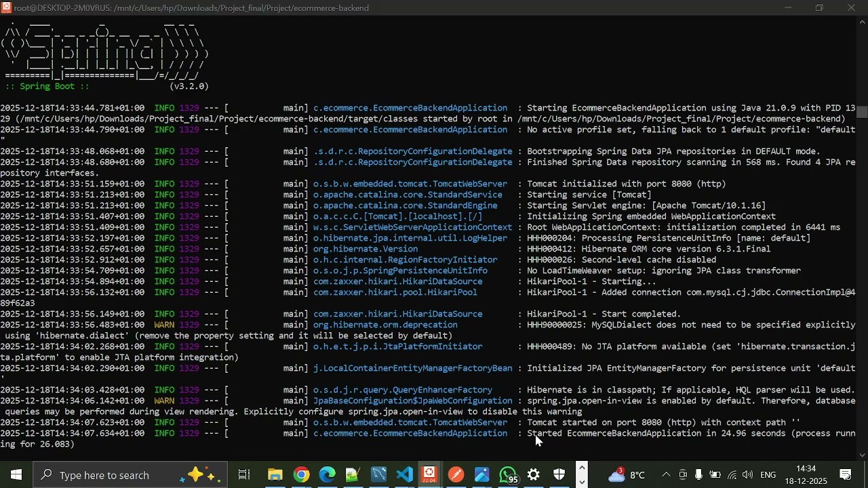This screenshot has width=868, height=488.
Task: Open Windows Security shield on the taskbar
Action: click(x=559, y=475)
